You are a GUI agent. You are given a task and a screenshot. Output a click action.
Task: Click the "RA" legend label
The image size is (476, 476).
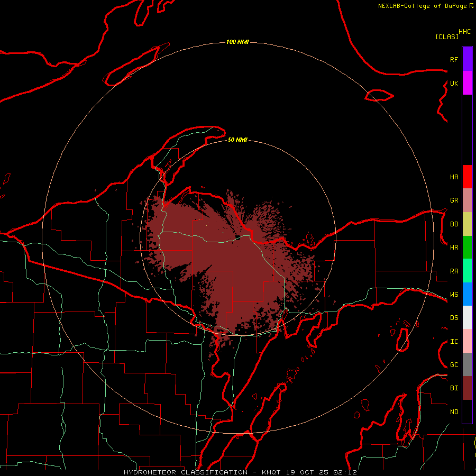pyautogui.click(x=454, y=271)
